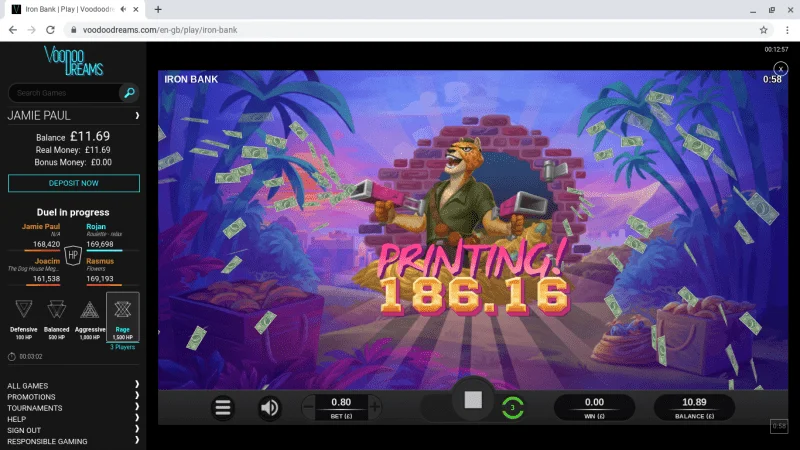
Task: Select the Defensive 100 HP duel mode
Action: 23,319
